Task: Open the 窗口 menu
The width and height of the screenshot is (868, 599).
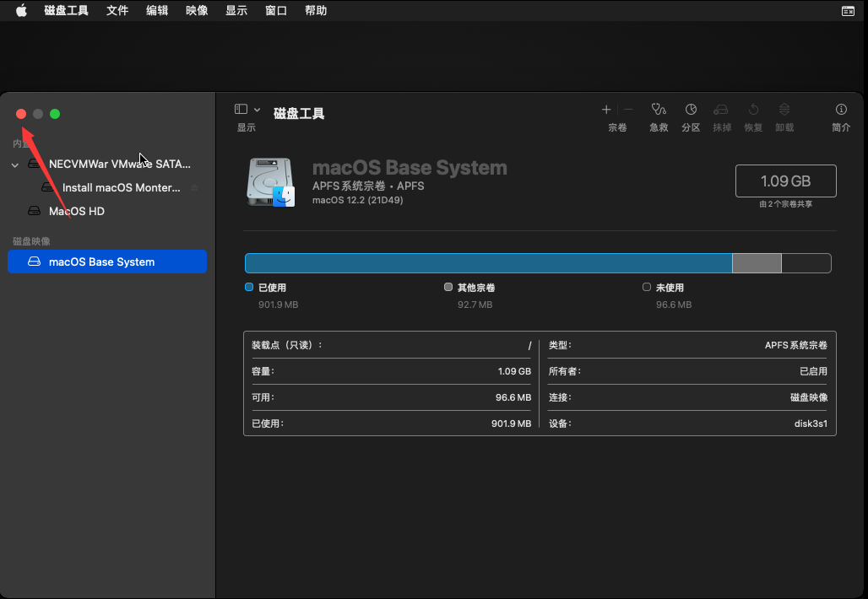Action: point(276,10)
